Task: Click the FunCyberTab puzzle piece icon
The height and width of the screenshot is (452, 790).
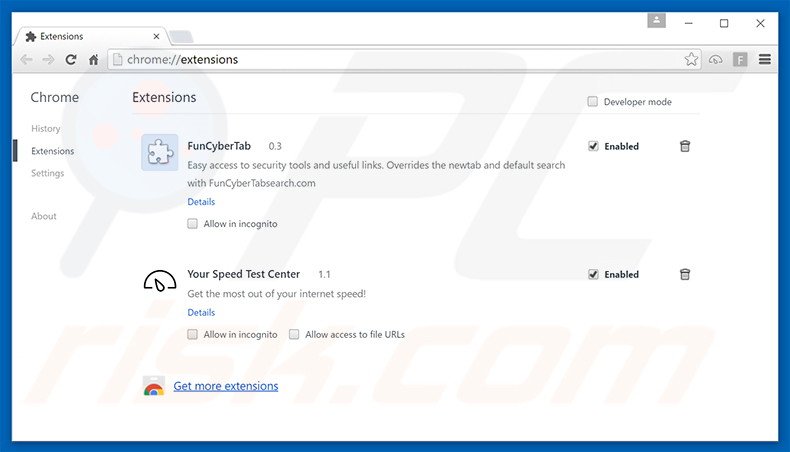Action: coord(159,152)
